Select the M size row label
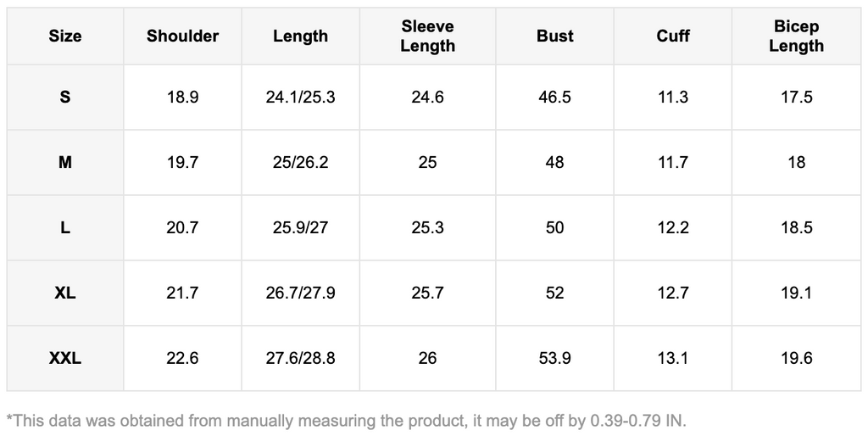The width and height of the screenshot is (868, 436). pyautogui.click(x=65, y=162)
